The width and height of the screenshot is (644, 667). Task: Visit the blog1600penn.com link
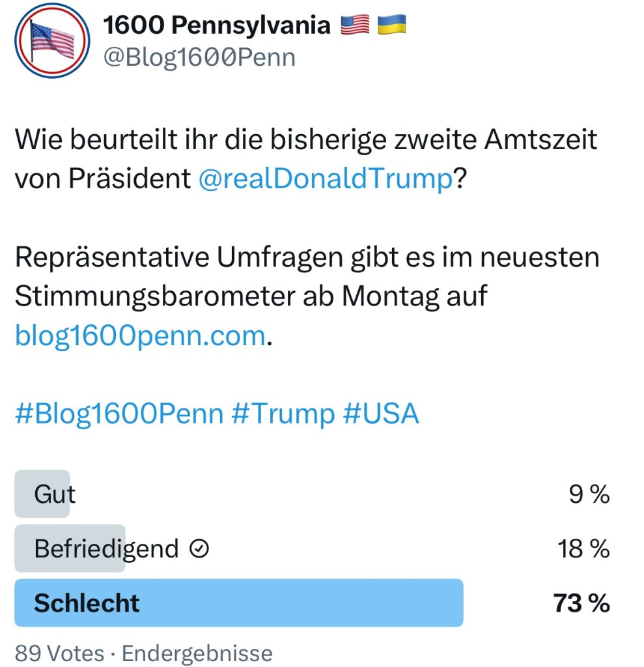[140, 336]
